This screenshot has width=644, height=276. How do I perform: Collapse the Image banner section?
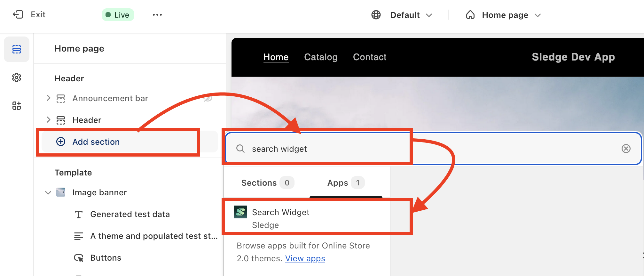pos(48,192)
